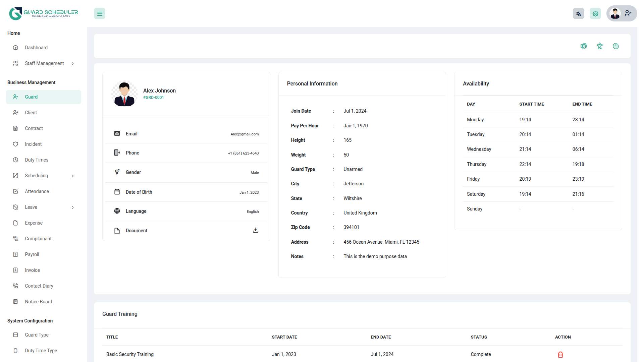Click the Teams-style icon in top card
The width and height of the screenshot is (644, 362).
584,46
